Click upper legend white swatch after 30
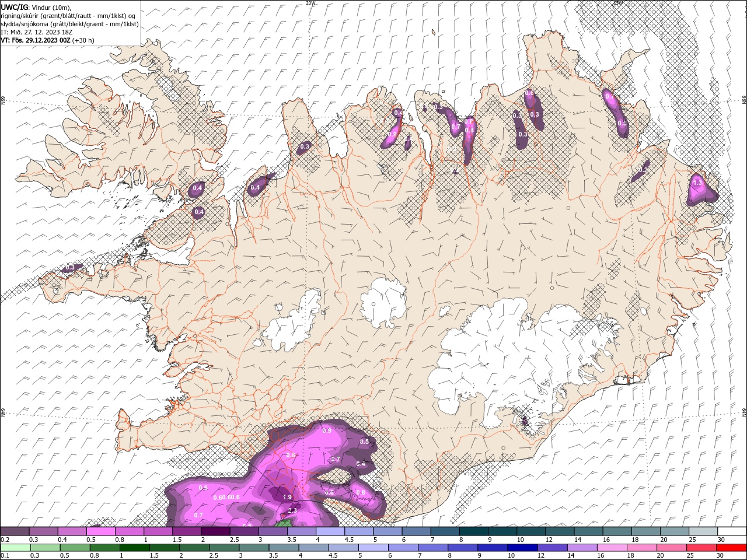Image resolution: width=747 pixels, height=560 pixels. [731, 531]
